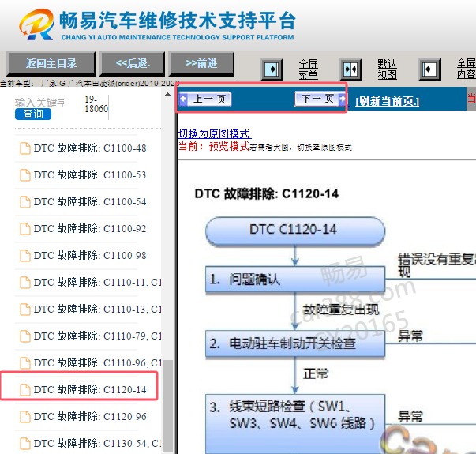Image resolution: width=476 pixels, height=454 pixels.
Task: Click document icon beside C1120-96
Action: pos(25,416)
